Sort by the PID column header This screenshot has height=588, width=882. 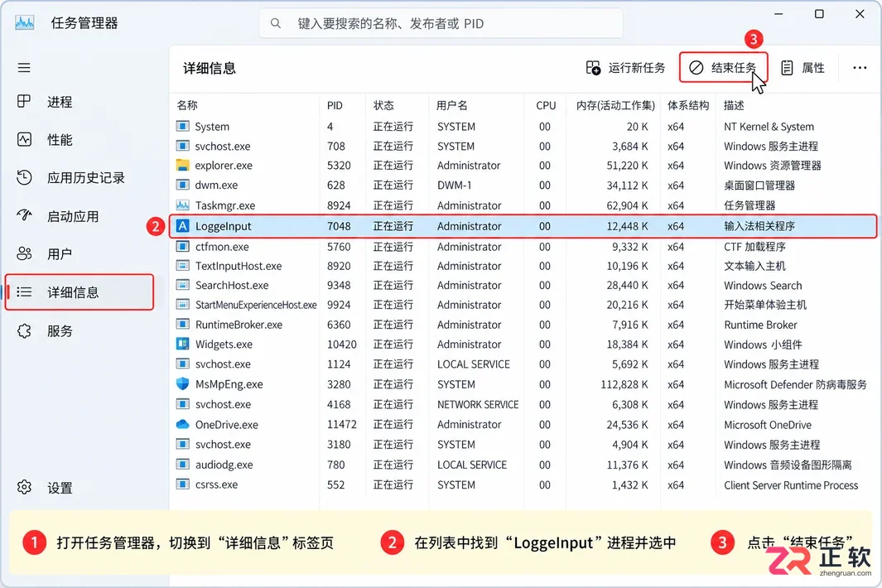tap(335, 105)
